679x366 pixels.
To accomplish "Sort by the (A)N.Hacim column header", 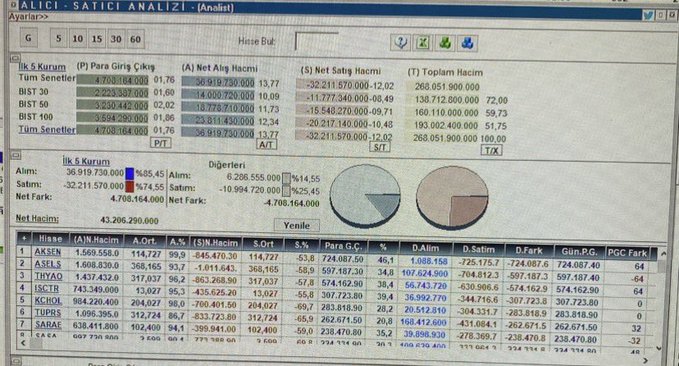I will point(96,240).
